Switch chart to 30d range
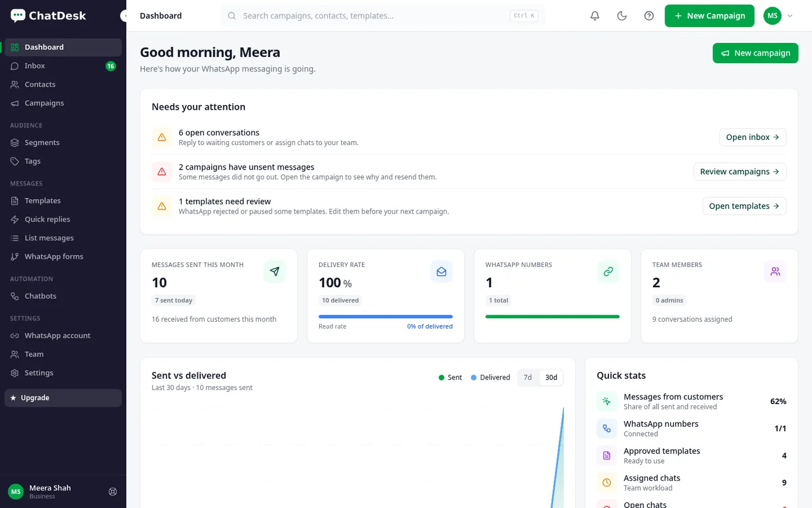Screen dimensions: 812x508 551,377
